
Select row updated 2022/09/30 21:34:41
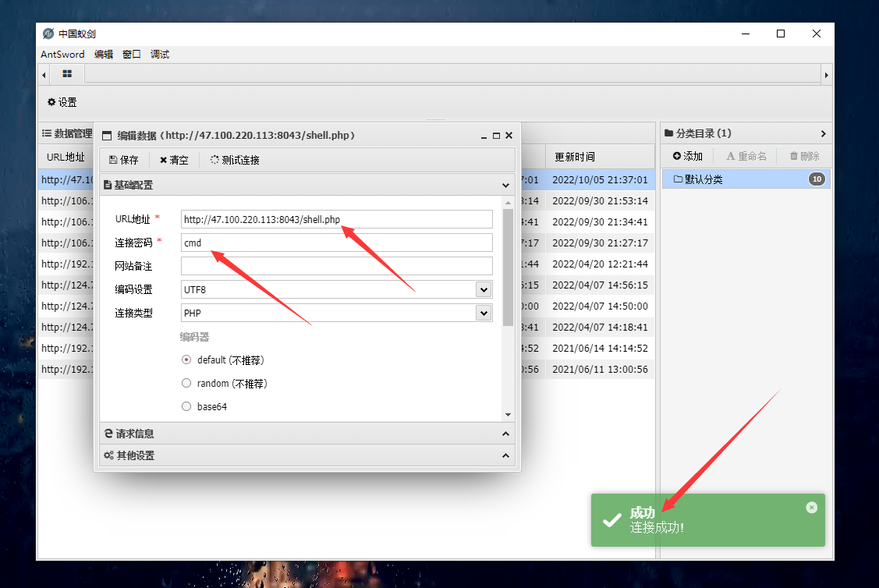pos(600,222)
